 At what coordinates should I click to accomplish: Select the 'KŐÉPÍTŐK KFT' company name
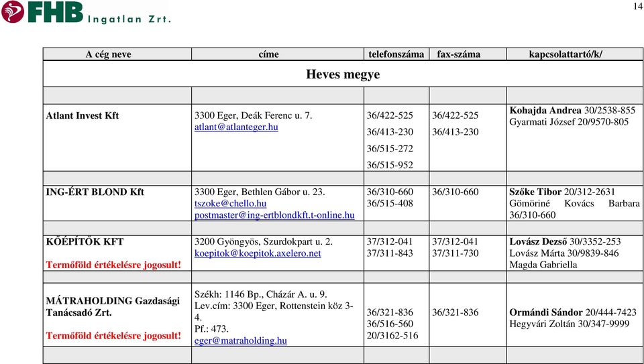click(x=85, y=242)
